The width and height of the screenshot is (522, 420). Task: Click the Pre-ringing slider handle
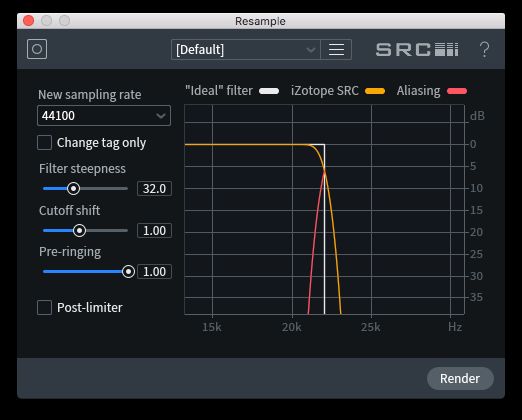click(128, 272)
